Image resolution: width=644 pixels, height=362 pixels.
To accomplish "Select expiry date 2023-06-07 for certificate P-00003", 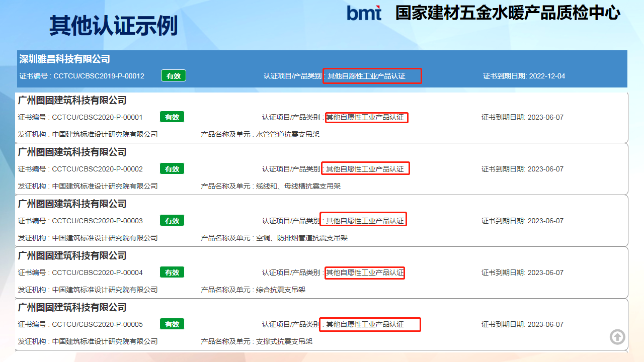I will click(x=545, y=221).
